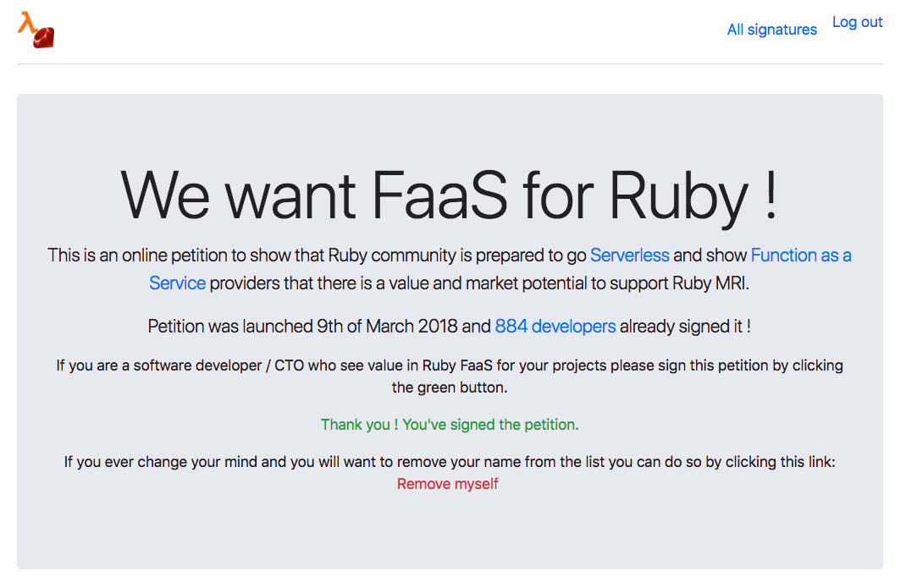Follow the Serverless hyperlink in the intro
Screen dimensions: 906x588
(x=630, y=255)
